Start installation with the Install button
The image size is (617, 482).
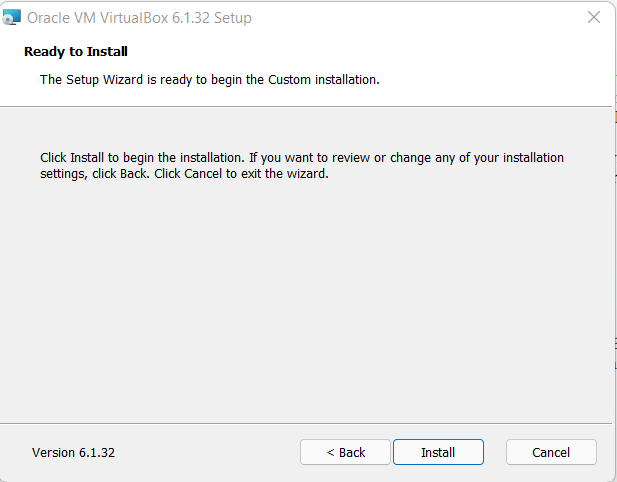[438, 452]
